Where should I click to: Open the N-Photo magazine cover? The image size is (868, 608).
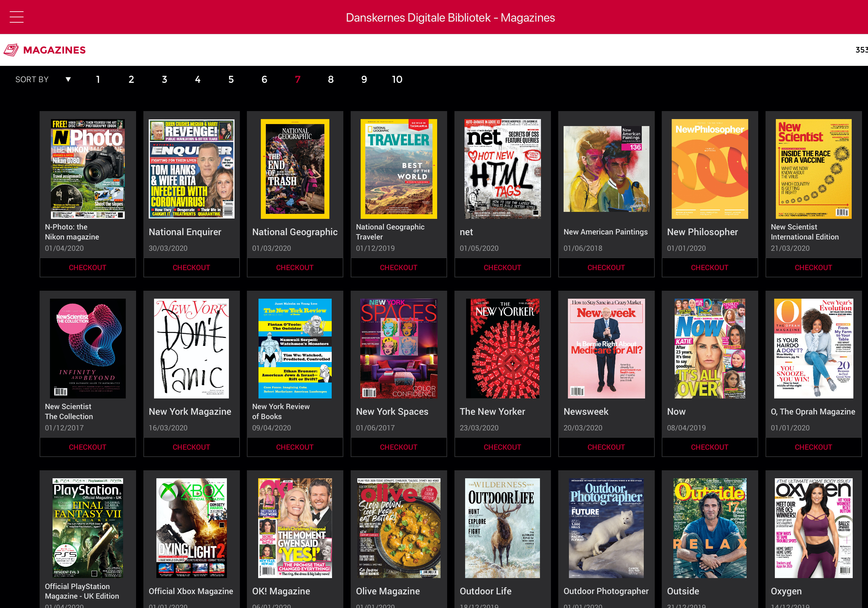(88, 169)
